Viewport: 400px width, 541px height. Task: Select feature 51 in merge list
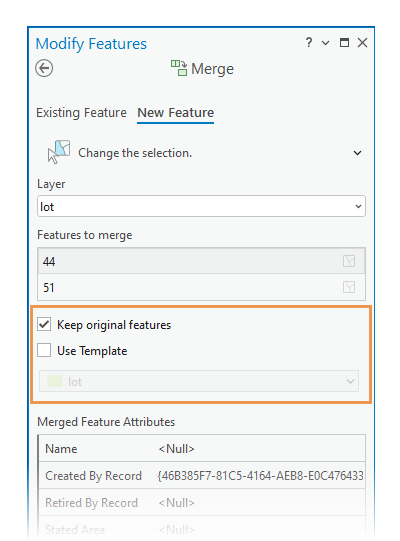(x=201, y=287)
